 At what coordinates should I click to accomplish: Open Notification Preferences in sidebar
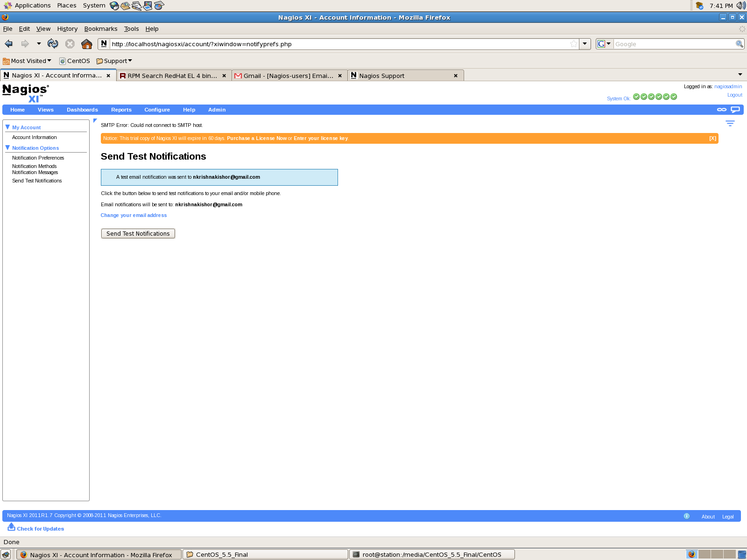(x=38, y=158)
